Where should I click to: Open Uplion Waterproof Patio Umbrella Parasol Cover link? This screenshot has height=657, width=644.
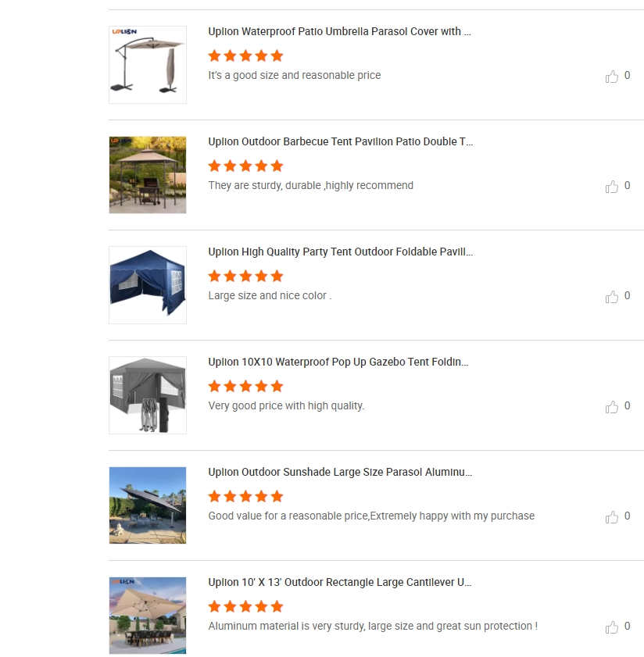click(x=340, y=31)
